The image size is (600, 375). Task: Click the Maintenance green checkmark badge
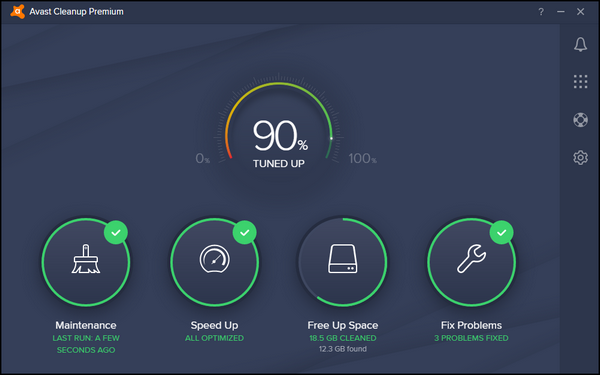116,232
